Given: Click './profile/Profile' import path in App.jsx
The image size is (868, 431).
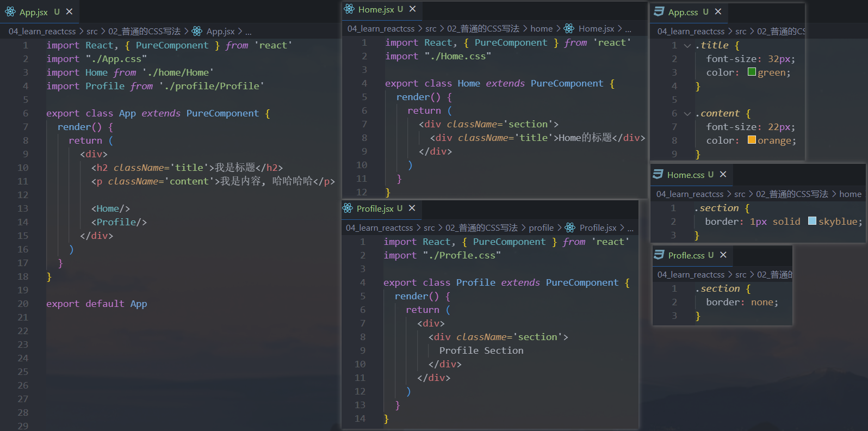Looking at the screenshot, I should (212, 86).
